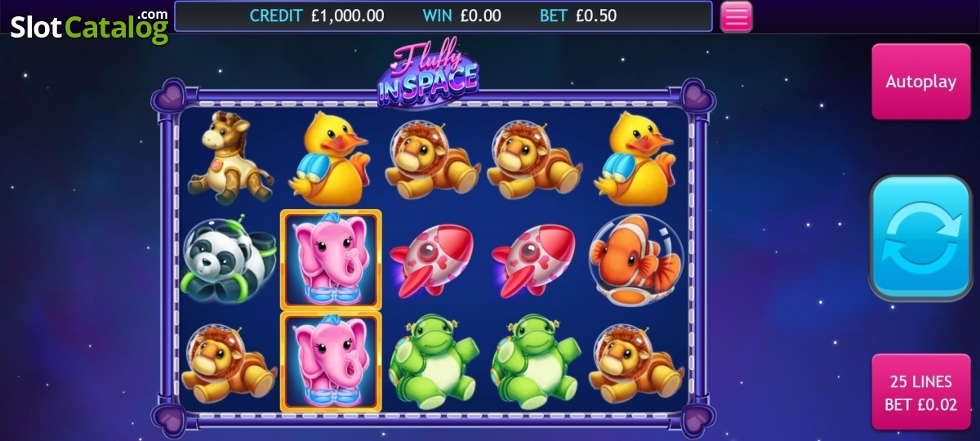Tap the bottom-left lion astronaut symbol
The image size is (980, 441).
coord(229,362)
